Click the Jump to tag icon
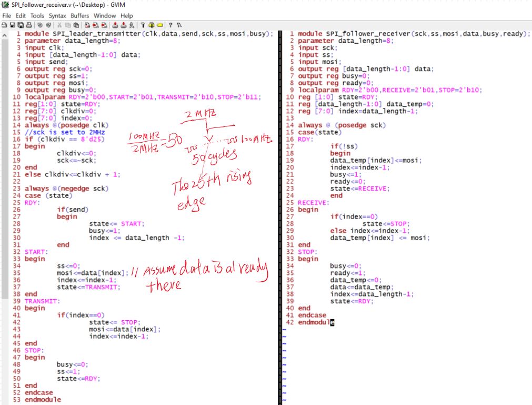 (160, 25)
